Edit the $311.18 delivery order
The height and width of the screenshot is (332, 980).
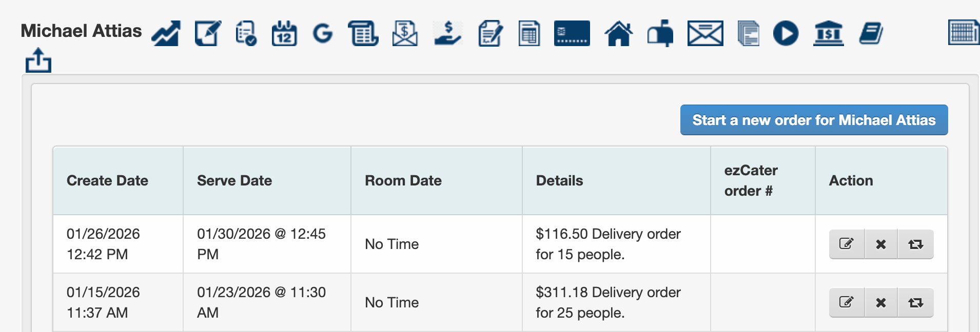click(847, 302)
